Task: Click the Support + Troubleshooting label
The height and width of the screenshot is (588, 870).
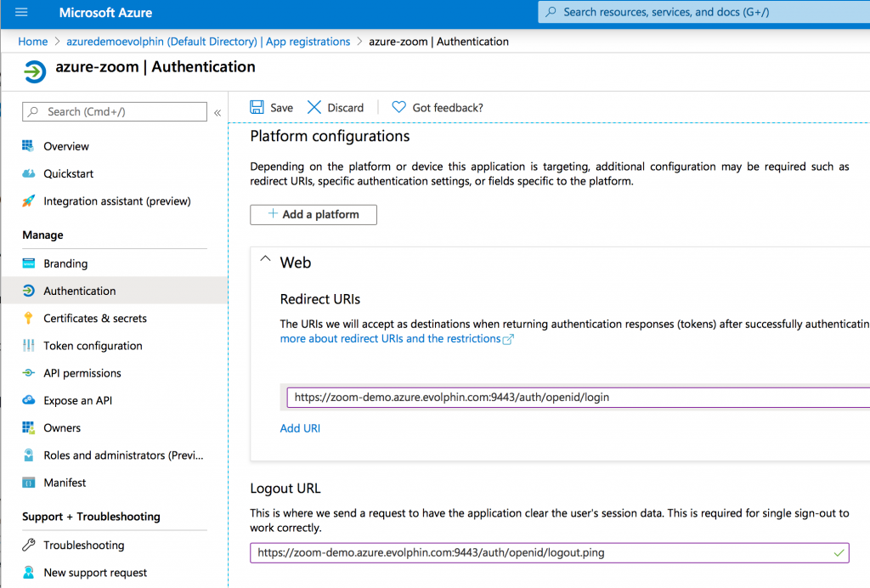Action: click(91, 517)
